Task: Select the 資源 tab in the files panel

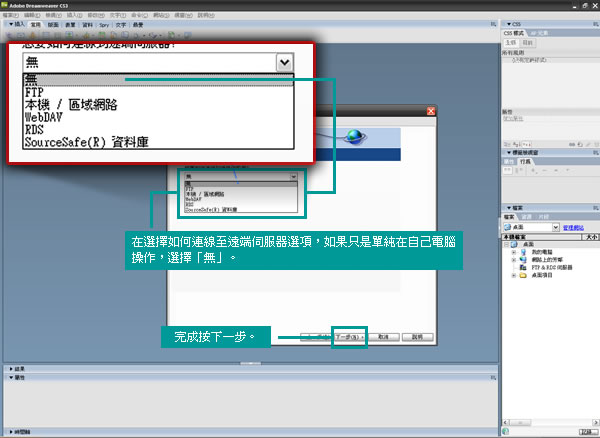Action: 527,217
